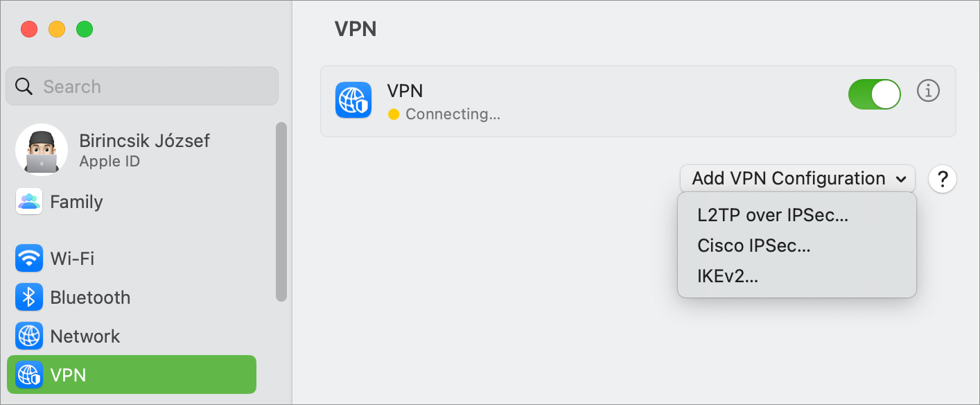Screen dimensions: 980x405
Task: Select the VPN item in the sidebar
Action: pos(132,374)
